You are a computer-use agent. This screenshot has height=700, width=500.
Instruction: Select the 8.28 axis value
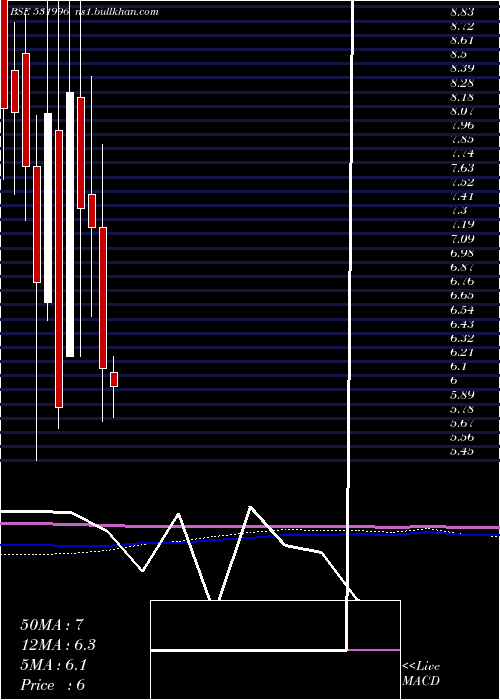(462, 83)
